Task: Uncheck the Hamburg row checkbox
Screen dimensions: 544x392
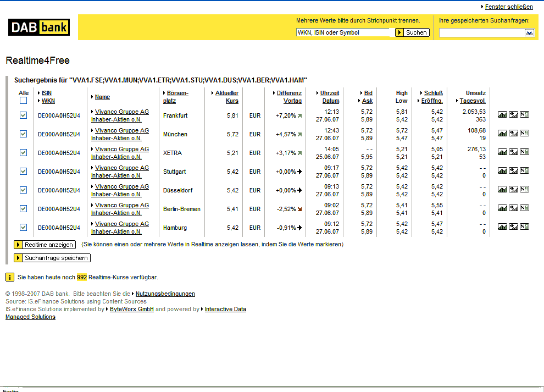Action: click(x=23, y=228)
